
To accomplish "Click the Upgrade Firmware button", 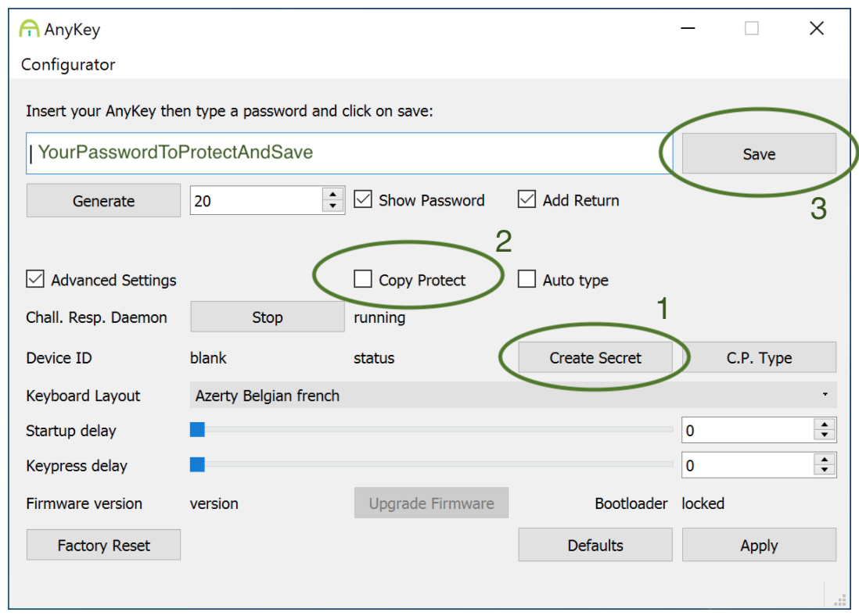I will coord(431,503).
